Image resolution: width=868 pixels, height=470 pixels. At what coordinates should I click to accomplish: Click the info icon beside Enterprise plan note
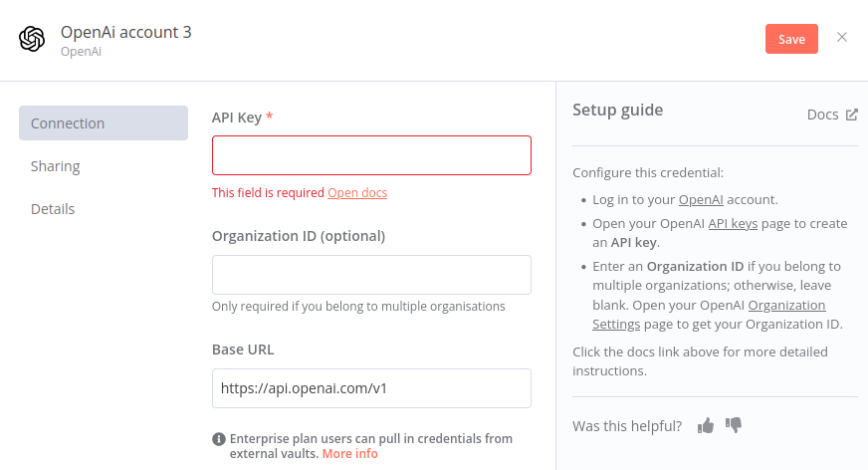pyautogui.click(x=219, y=439)
